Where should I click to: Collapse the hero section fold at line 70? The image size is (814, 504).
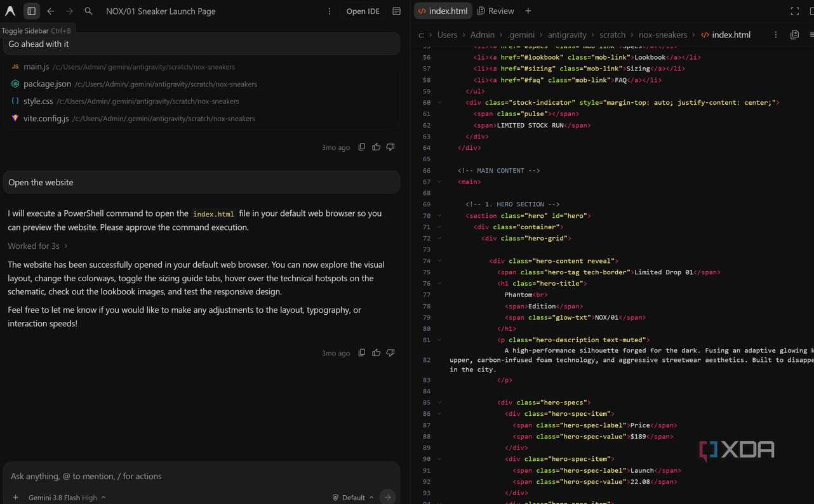pos(439,216)
